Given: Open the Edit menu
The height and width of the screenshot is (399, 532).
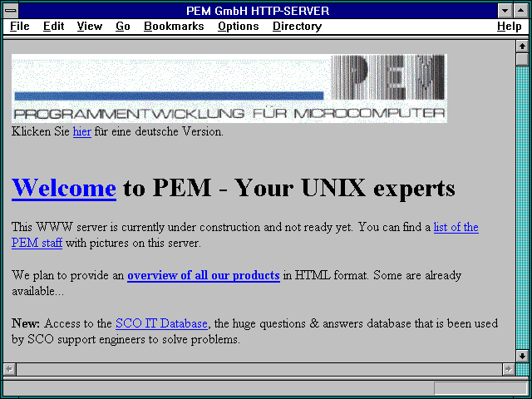Looking at the screenshot, I should pos(53,26).
